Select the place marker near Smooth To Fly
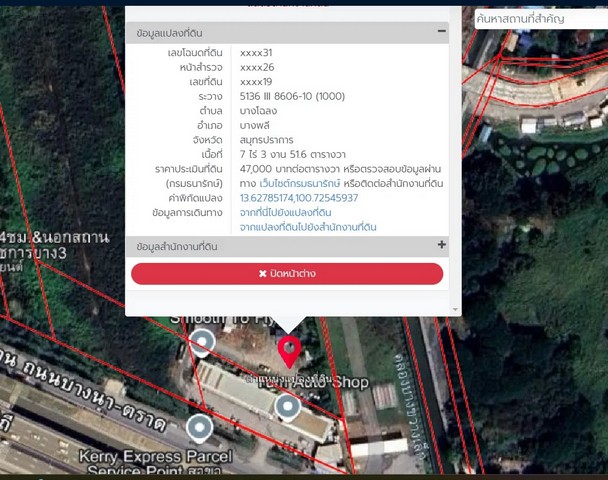This screenshot has height=480, width=608. pos(203,343)
